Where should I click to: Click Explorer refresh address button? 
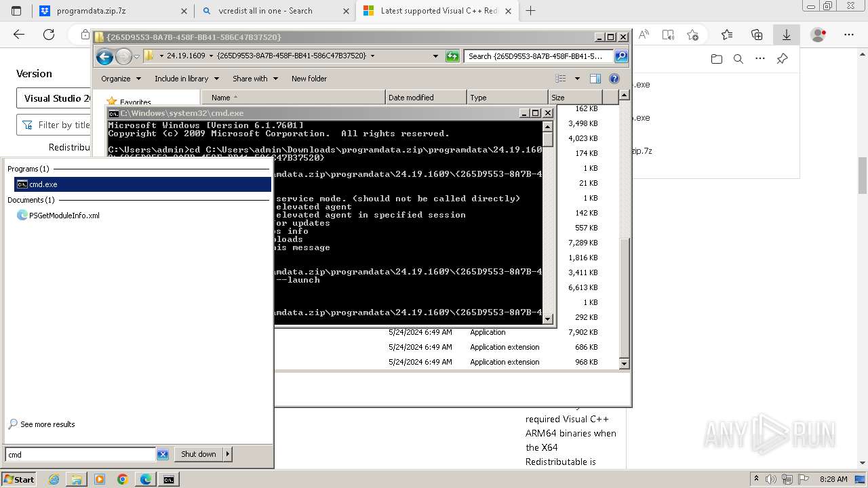pyautogui.click(x=452, y=56)
